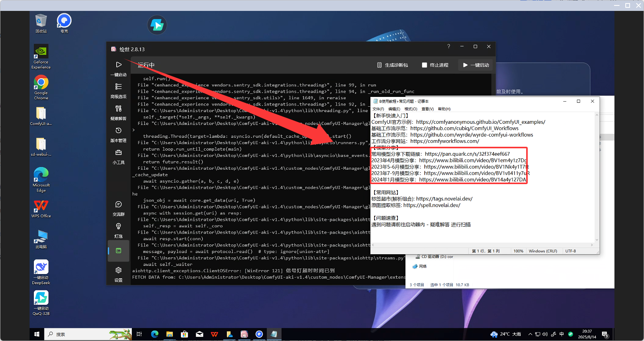Open the 一键启动 page in the launcher sidebar
The width and height of the screenshot is (644, 341).
pos(119,69)
